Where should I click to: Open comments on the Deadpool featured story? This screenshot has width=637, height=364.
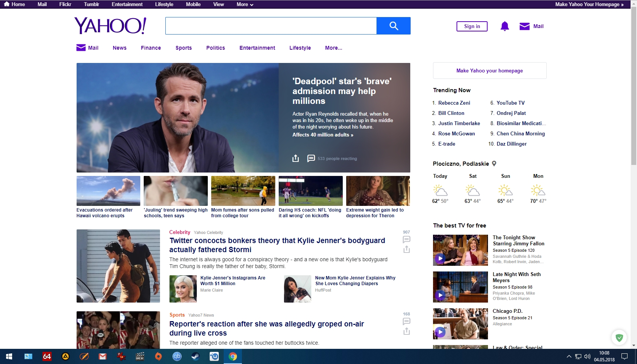311,158
